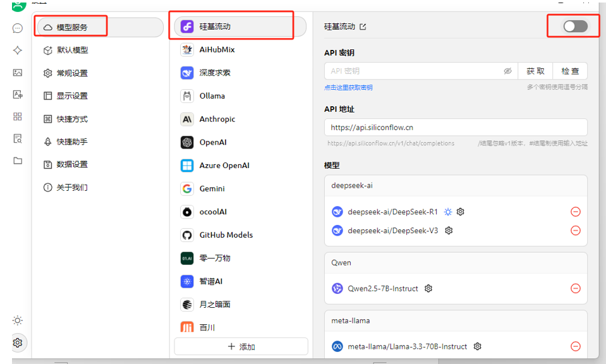
Task: Open the sparkle agents sidebar icon
Action: tap(18, 50)
